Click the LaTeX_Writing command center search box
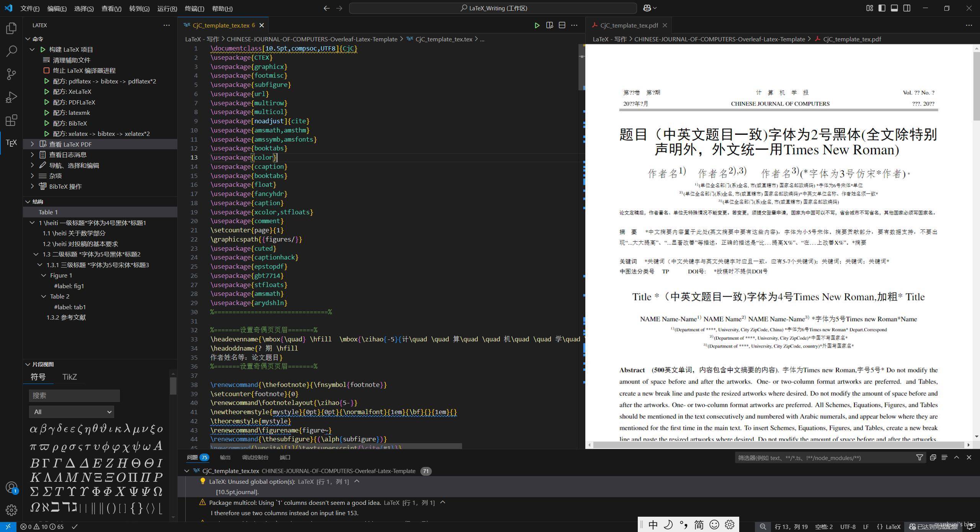This screenshot has height=532, width=980. pyautogui.click(x=493, y=8)
